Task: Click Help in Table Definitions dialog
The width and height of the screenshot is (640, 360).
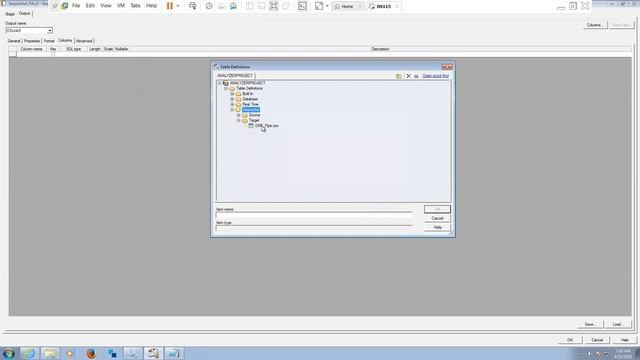Action: point(437,227)
